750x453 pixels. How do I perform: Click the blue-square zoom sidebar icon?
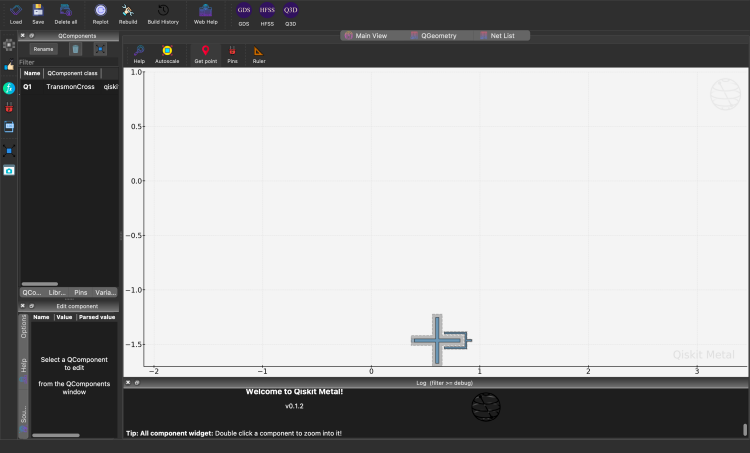(x=9, y=151)
